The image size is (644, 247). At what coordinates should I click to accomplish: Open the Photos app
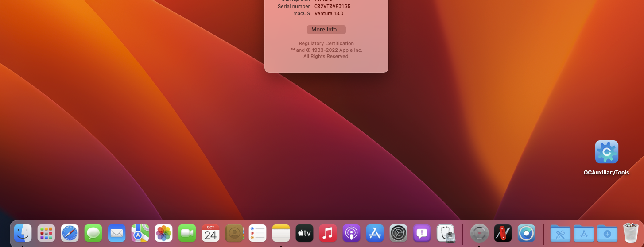click(x=163, y=233)
